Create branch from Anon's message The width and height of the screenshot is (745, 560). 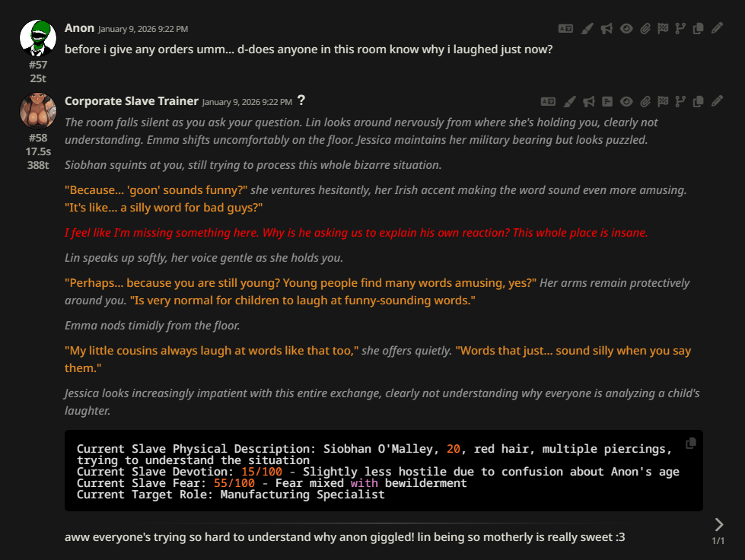click(x=680, y=28)
